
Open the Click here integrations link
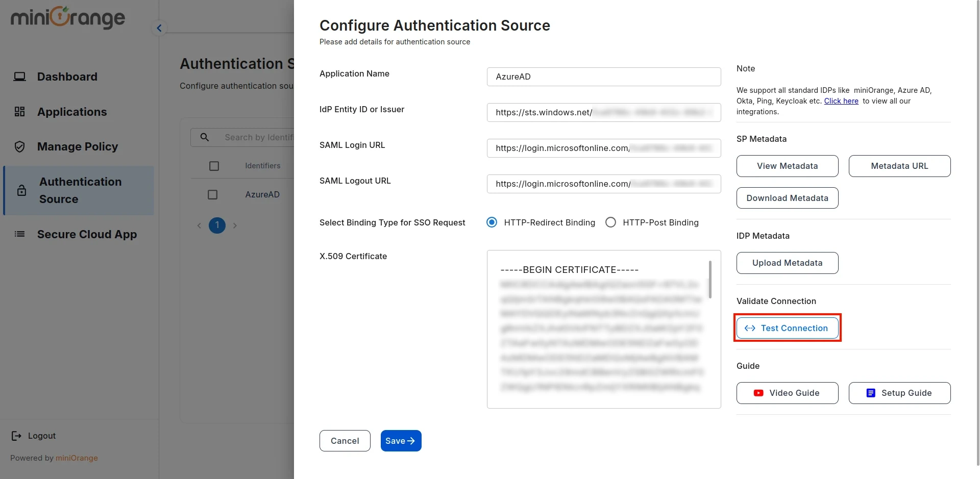point(841,101)
